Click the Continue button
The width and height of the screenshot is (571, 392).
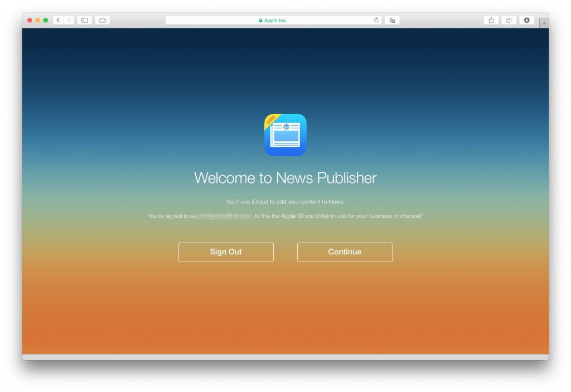(345, 252)
